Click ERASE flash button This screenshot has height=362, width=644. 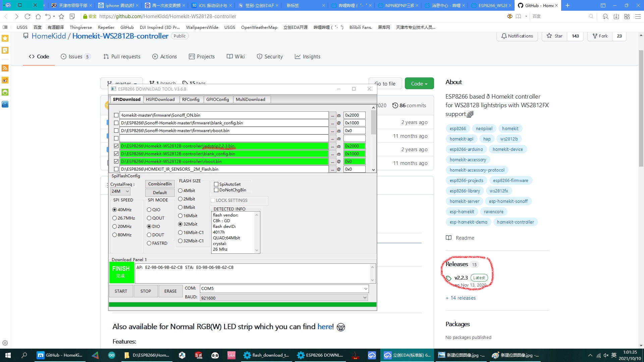[x=170, y=291]
